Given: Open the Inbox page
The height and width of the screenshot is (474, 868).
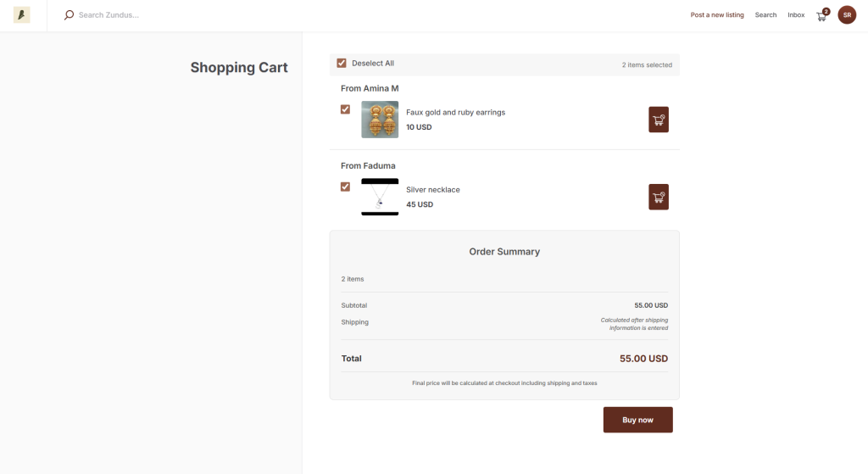Looking at the screenshot, I should tap(796, 15).
